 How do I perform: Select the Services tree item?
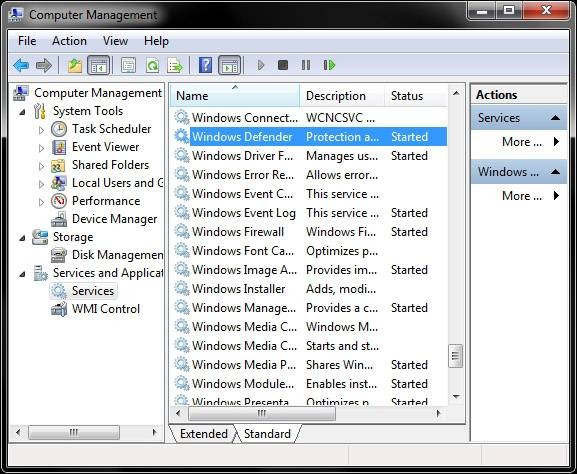pos(93,291)
